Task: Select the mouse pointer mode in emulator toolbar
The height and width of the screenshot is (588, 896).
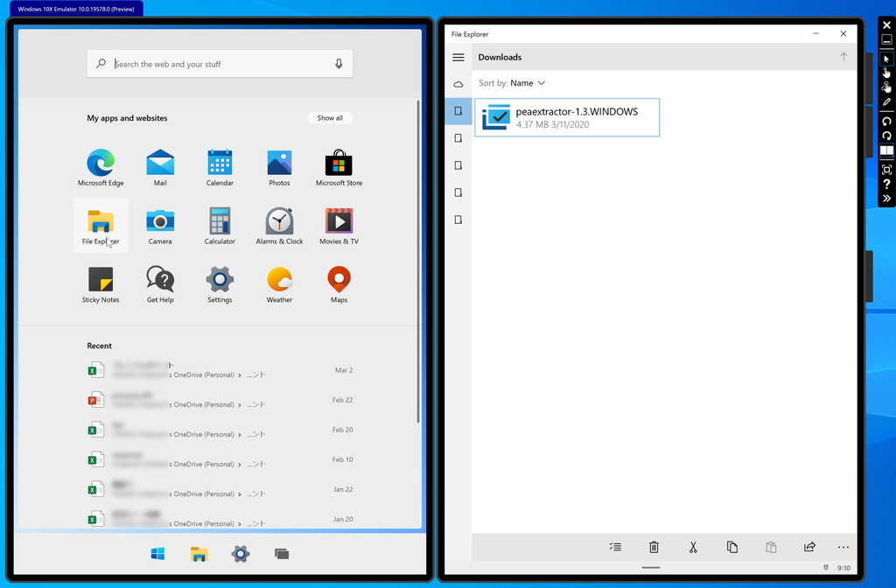Action: (886, 59)
